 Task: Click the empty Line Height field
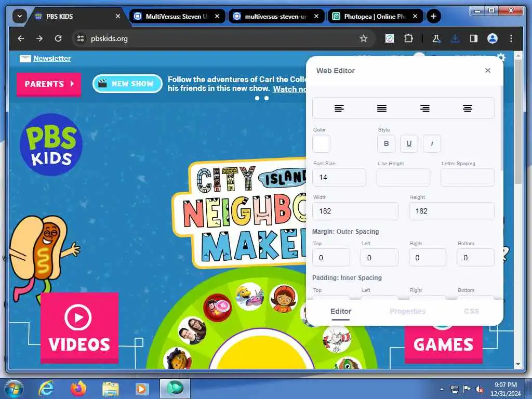(x=403, y=177)
